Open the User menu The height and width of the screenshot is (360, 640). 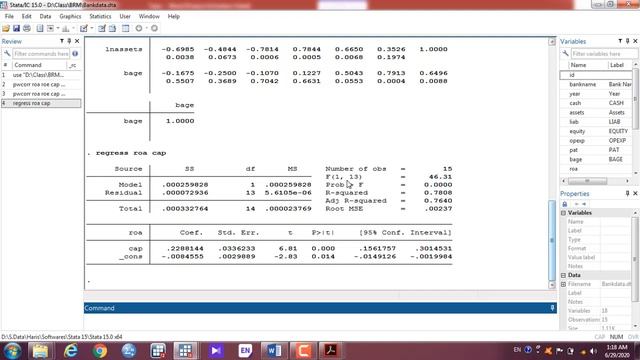125,16
